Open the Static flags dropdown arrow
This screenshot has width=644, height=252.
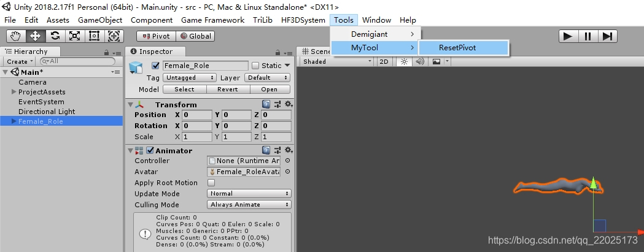click(287, 65)
